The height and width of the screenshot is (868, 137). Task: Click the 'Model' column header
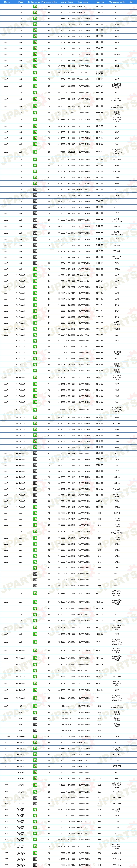coord(21,2)
